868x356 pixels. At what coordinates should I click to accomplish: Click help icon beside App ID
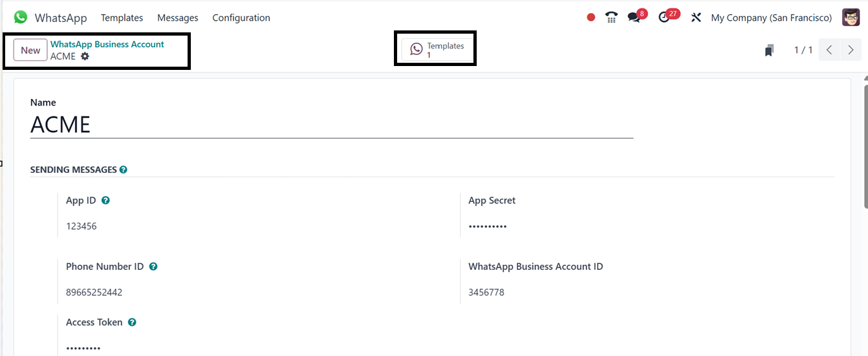tap(105, 201)
